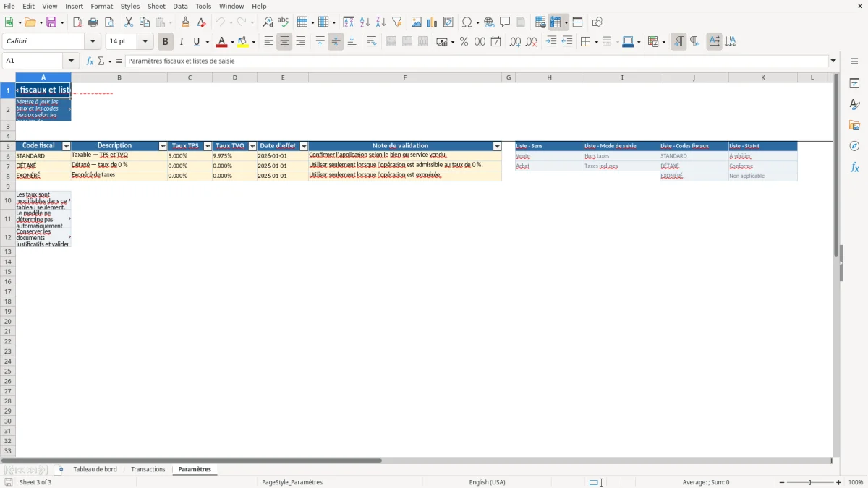Run spelling check
Image resolution: width=868 pixels, height=488 pixels.
pos(284,22)
